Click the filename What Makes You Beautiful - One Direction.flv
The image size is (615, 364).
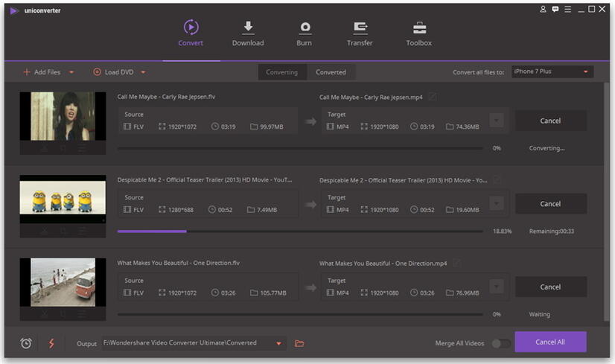pos(179,264)
